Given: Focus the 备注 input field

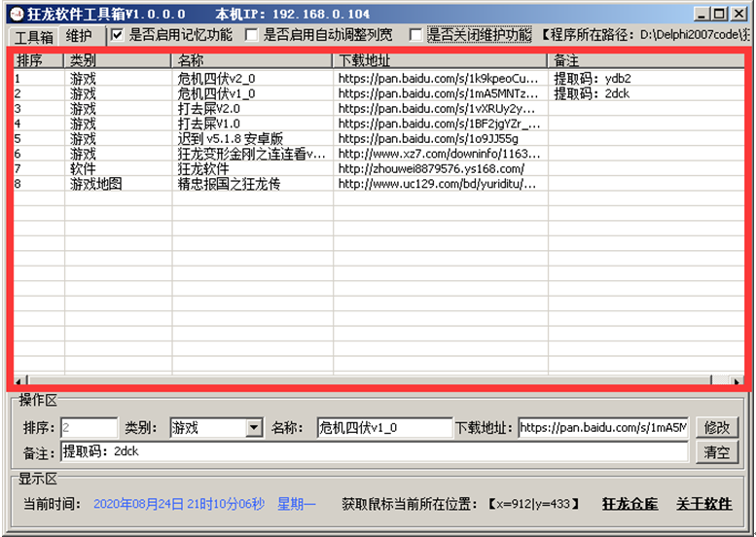Looking at the screenshot, I should [x=373, y=452].
